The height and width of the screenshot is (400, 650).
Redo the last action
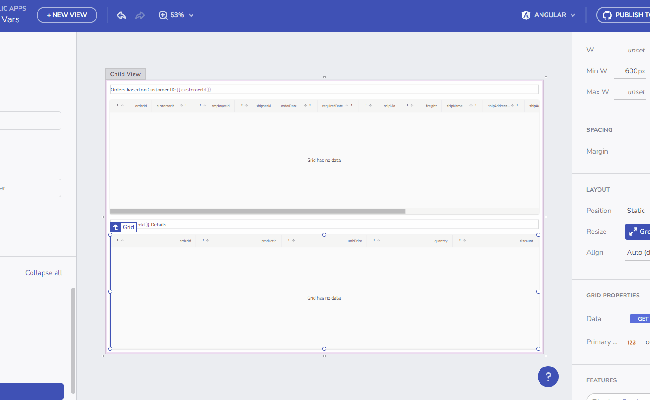coord(140,15)
